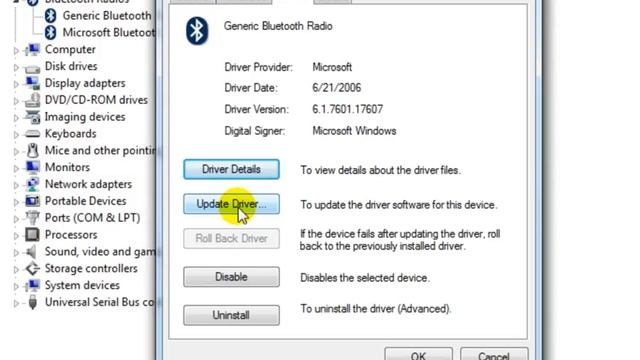
Task: Click the Digital Signer value 'Microsoft Windows'
Action: pyautogui.click(x=354, y=131)
